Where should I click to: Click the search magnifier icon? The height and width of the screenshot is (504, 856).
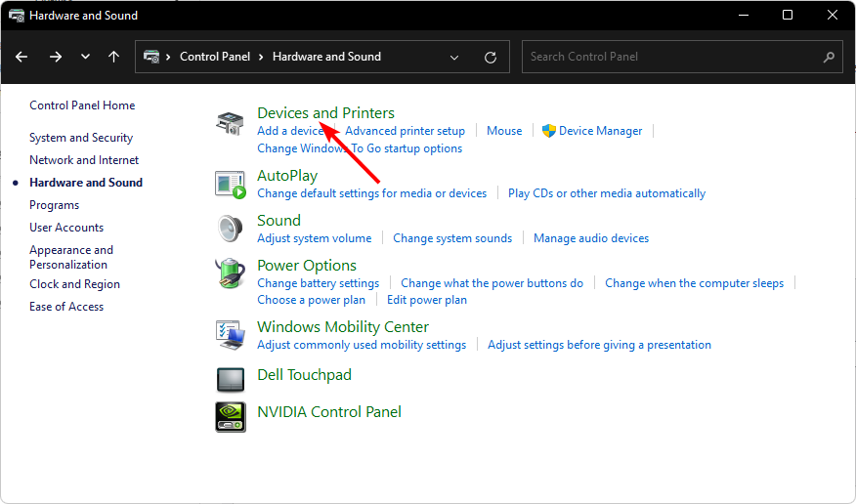pyautogui.click(x=829, y=57)
